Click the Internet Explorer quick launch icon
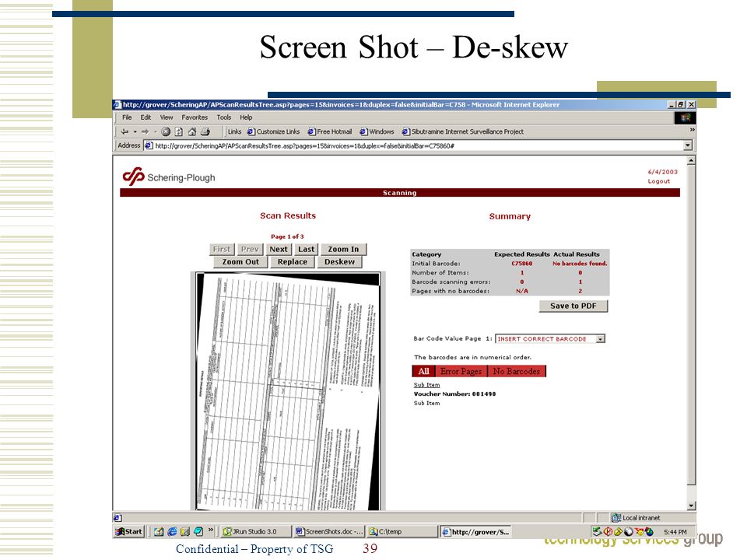The width and height of the screenshot is (747, 560). pos(172,531)
